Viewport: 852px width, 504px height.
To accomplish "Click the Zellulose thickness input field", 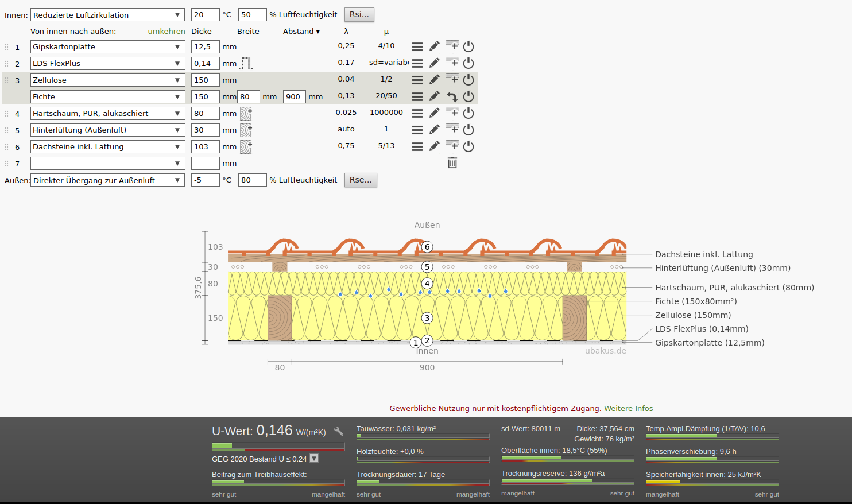I will (x=205, y=80).
